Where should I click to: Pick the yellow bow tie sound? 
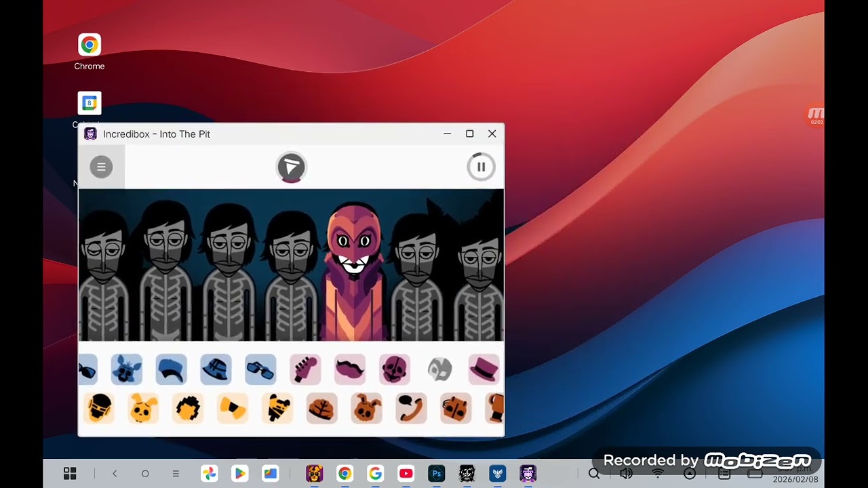(x=233, y=408)
